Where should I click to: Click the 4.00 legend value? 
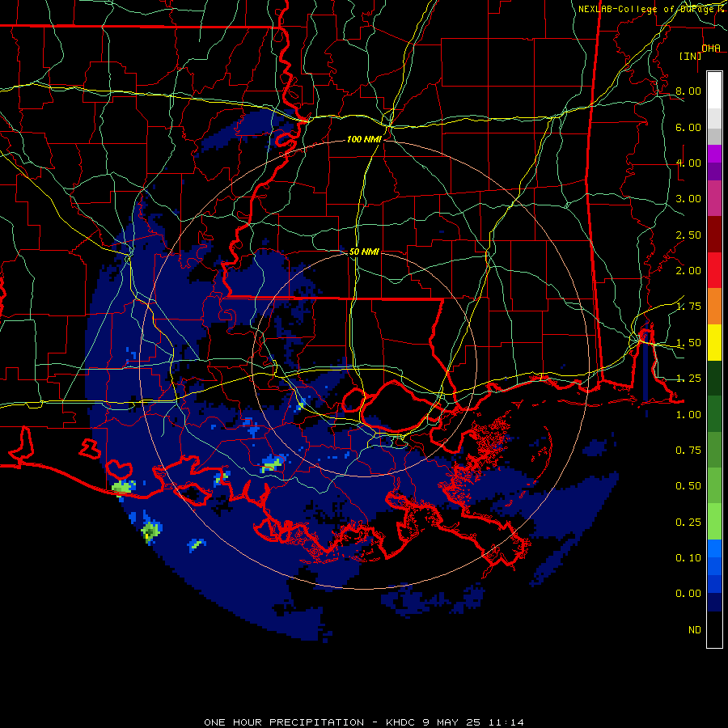[x=688, y=163]
